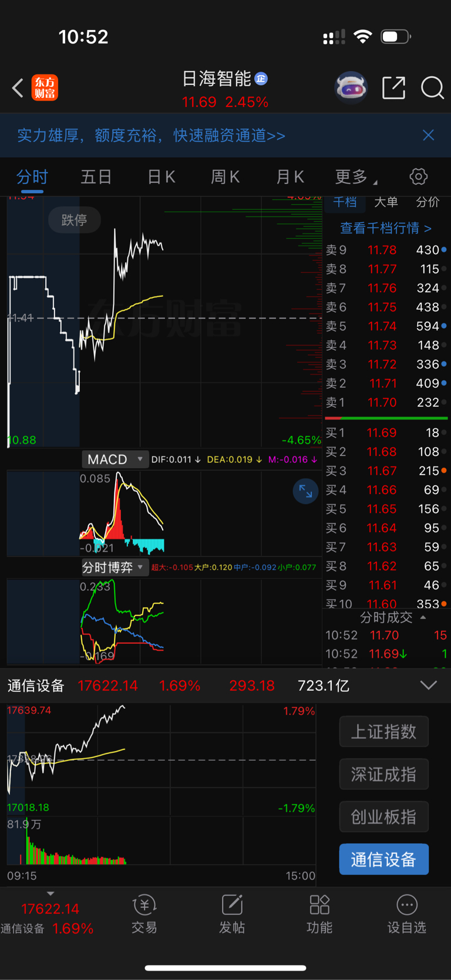
Task: Open the MACD indicator dropdown
Action: tap(115, 459)
